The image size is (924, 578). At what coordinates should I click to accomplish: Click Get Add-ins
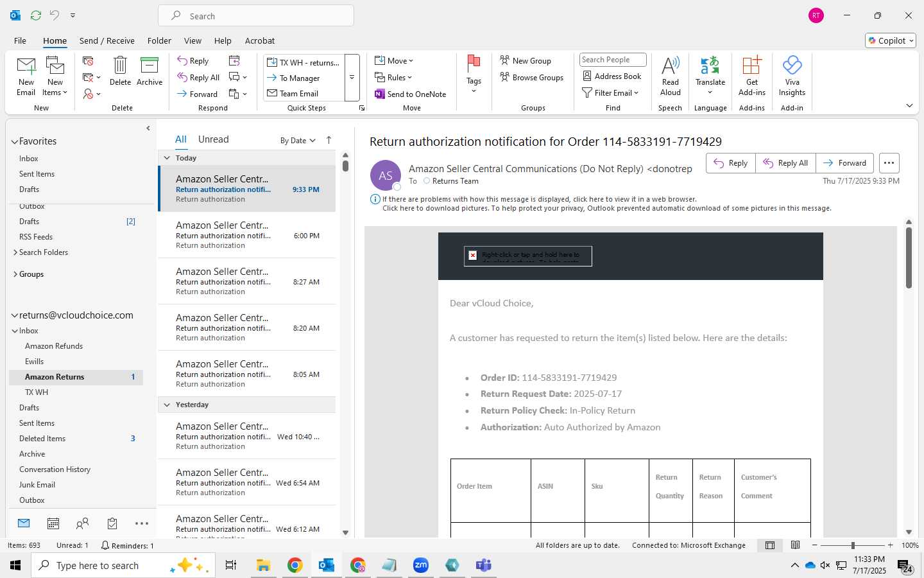point(751,76)
